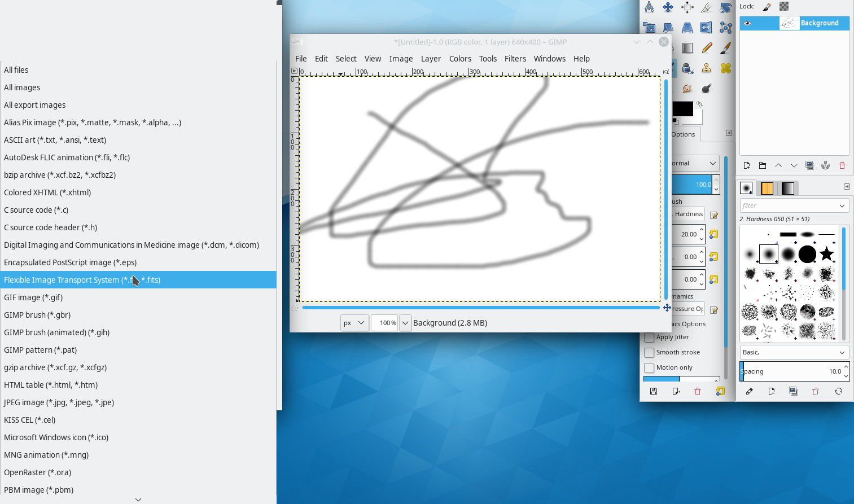Image resolution: width=854 pixels, height=504 pixels.
Task: Refresh brushes list
Action: point(839,391)
